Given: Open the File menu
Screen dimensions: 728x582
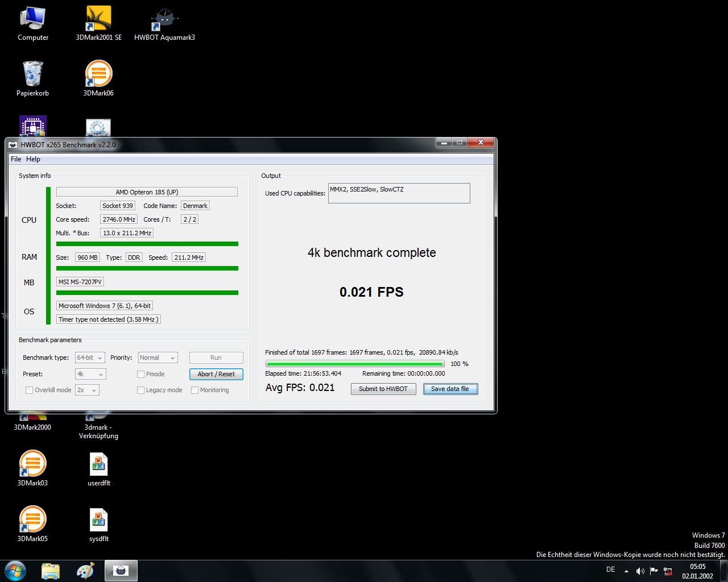Looking at the screenshot, I should tap(16, 159).
